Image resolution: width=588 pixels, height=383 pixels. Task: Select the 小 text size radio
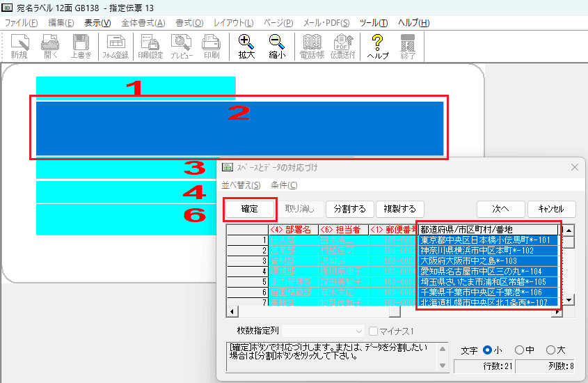coord(487,350)
